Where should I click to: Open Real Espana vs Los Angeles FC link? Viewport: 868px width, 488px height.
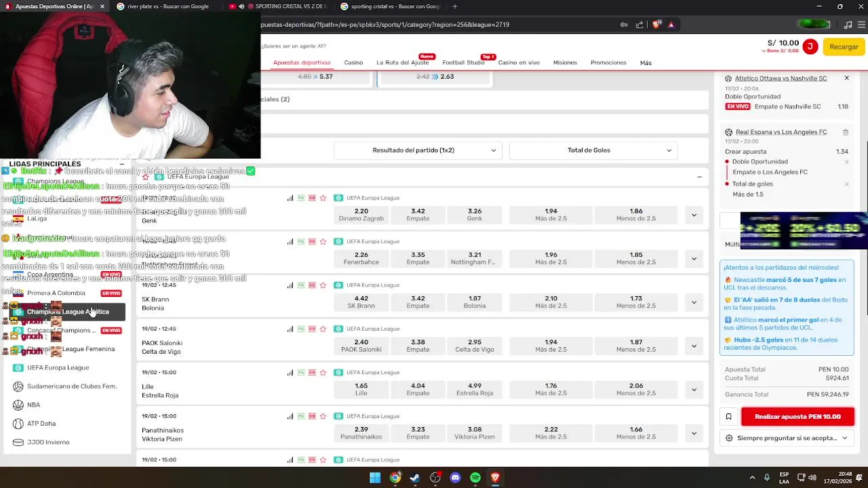tap(781, 132)
